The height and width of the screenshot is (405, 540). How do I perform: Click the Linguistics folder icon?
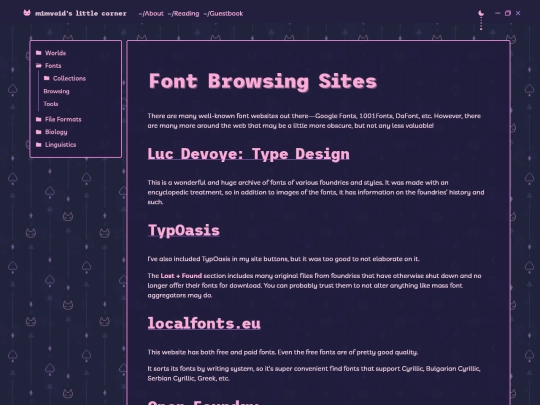pos(39,144)
